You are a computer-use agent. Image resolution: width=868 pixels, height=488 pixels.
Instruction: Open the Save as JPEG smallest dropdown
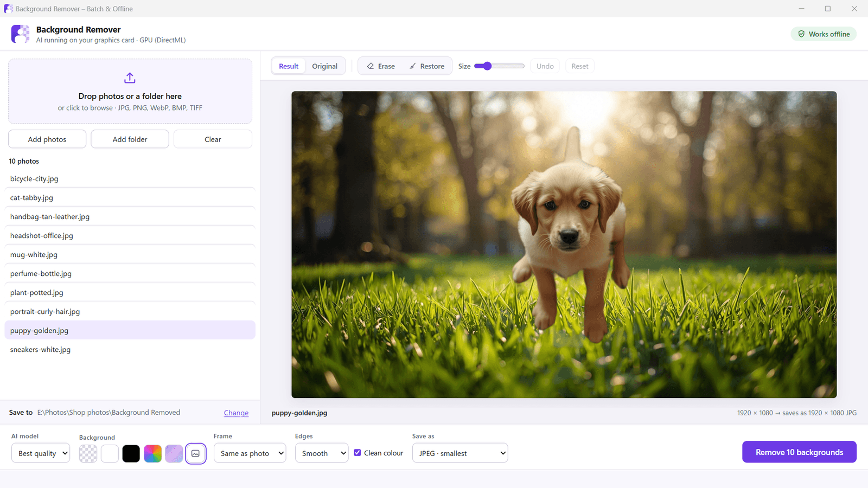(x=460, y=453)
